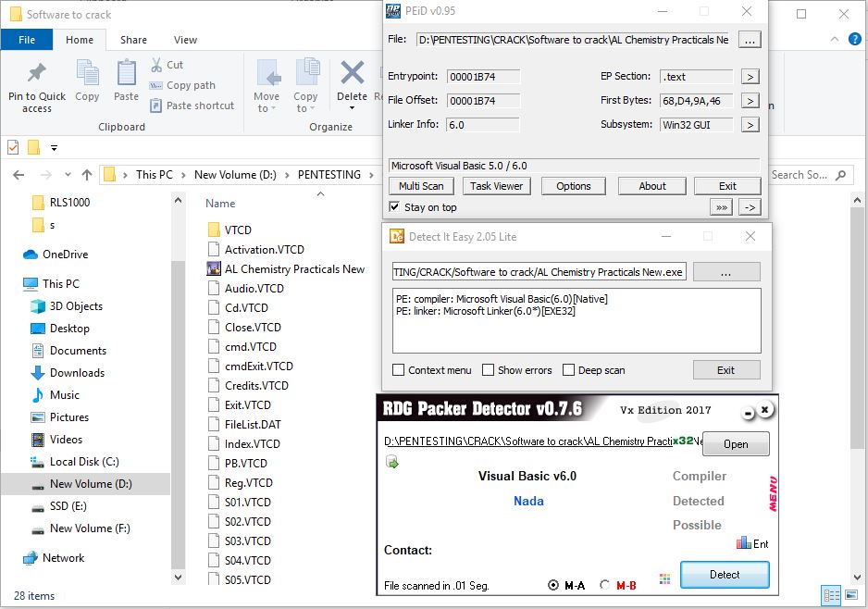Image resolution: width=868 pixels, height=609 pixels.
Task: Click RDG Ent entropy chart icon
Action: click(x=743, y=542)
